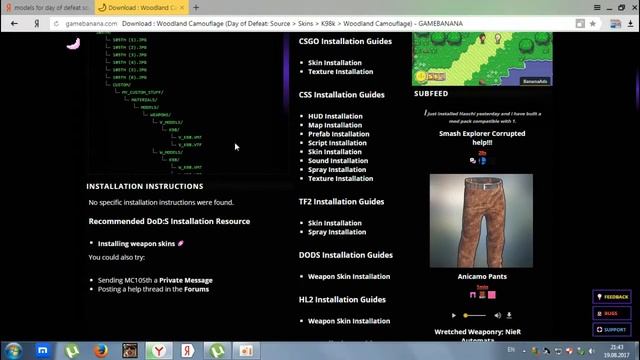
Task: Open 'Installing weapon skins' resource link
Action: (136, 244)
